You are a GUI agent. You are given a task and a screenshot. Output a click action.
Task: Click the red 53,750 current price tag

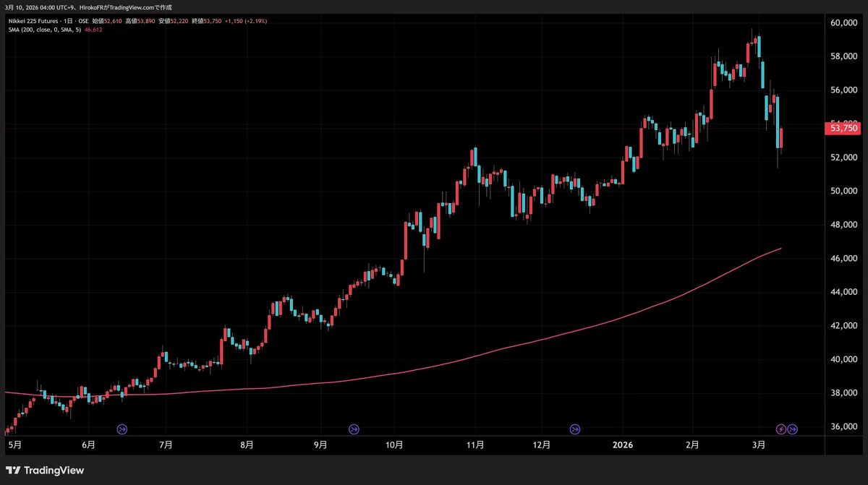tap(841, 128)
